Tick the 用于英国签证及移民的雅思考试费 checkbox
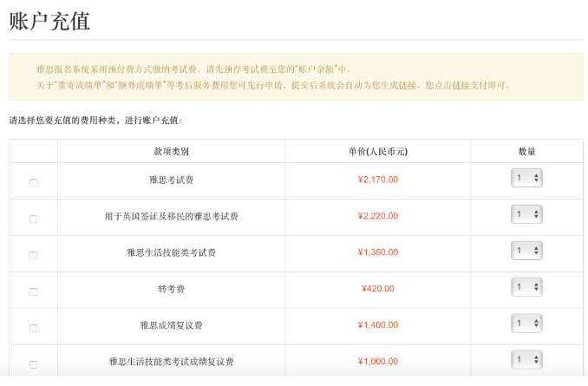Screen dimensions: 588x386 pos(33,219)
